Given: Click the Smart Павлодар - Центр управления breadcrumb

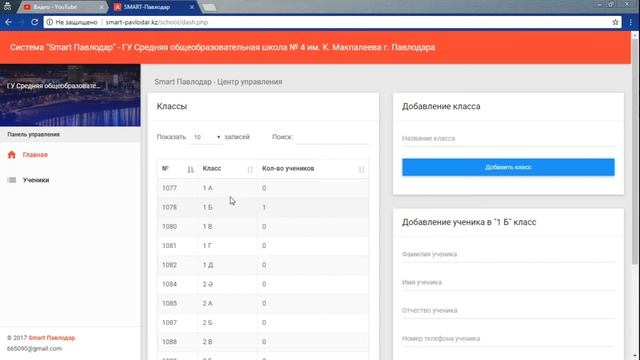Looking at the screenshot, I should [218, 82].
